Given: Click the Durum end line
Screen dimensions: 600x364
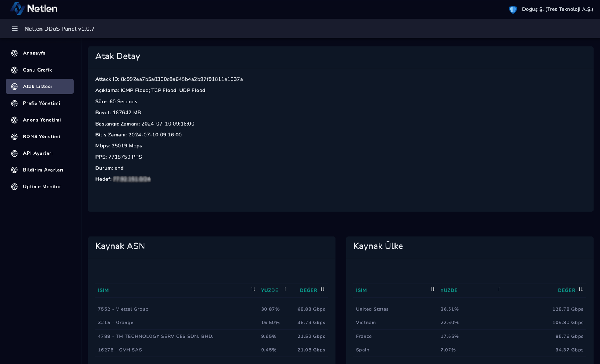Looking at the screenshot, I should (x=109, y=168).
